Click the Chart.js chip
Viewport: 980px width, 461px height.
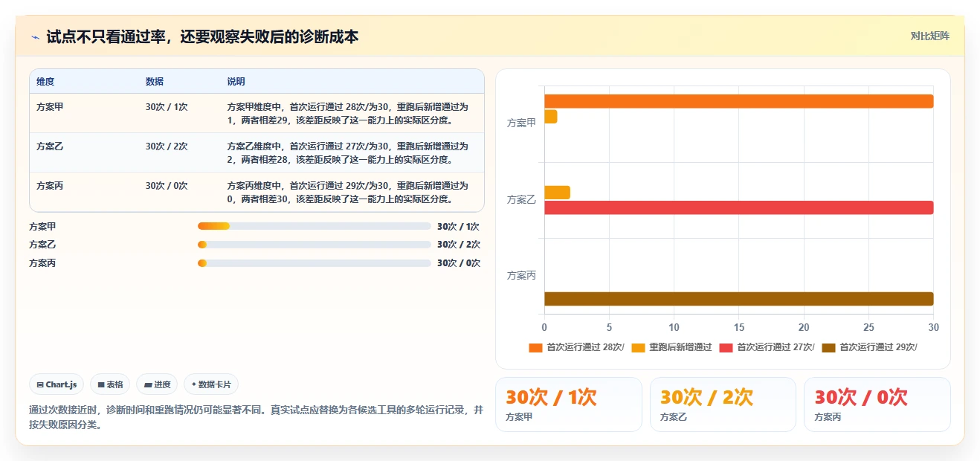(x=57, y=384)
